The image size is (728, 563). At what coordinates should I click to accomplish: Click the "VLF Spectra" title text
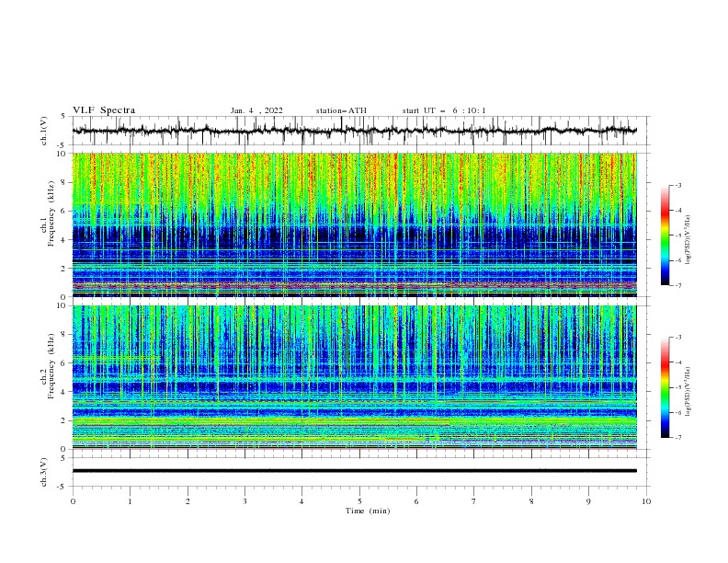pyautogui.click(x=104, y=110)
